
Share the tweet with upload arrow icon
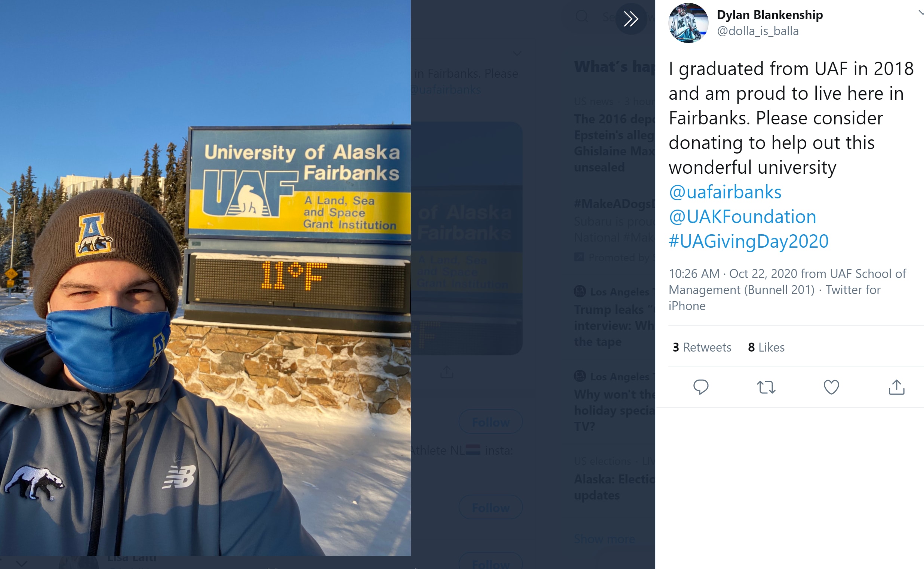[x=896, y=387]
